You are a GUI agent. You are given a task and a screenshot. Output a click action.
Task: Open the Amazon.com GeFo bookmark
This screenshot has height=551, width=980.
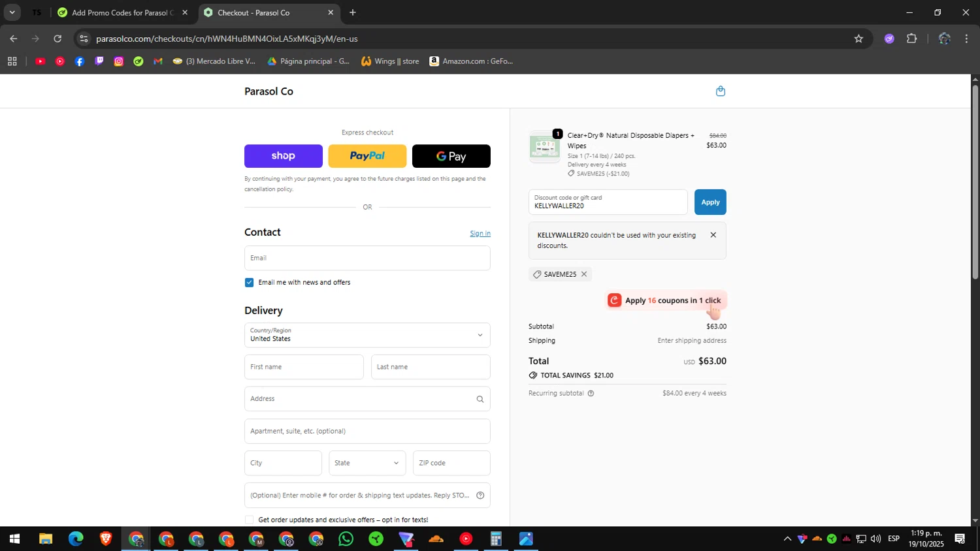(471, 61)
